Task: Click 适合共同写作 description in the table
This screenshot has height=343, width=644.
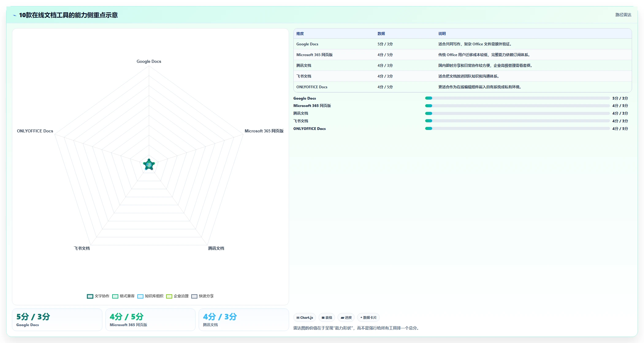Action: (x=475, y=44)
